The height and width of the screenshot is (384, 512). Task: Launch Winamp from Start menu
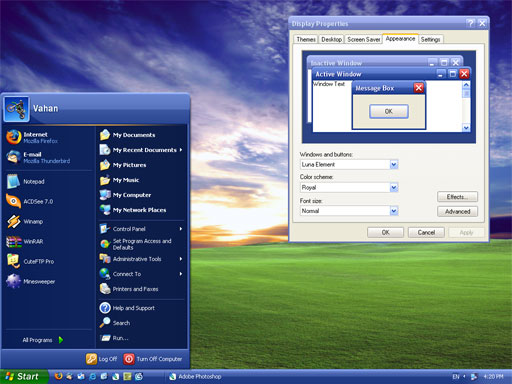pos(48,221)
